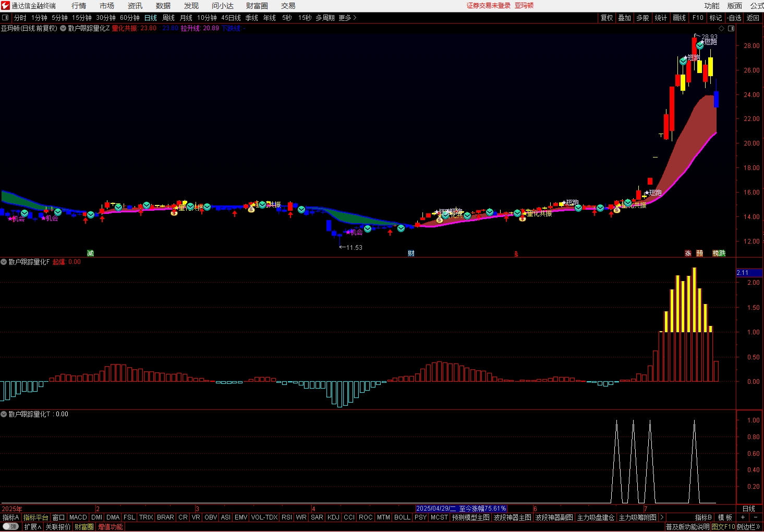This screenshot has width=764, height=532.
Task: Open the 版面 menu
Action: [735, 6]
